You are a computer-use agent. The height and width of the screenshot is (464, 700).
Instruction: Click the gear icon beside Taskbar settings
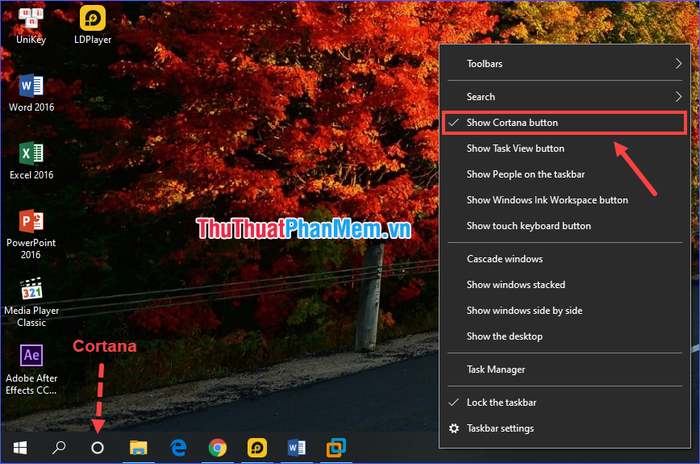454,429
